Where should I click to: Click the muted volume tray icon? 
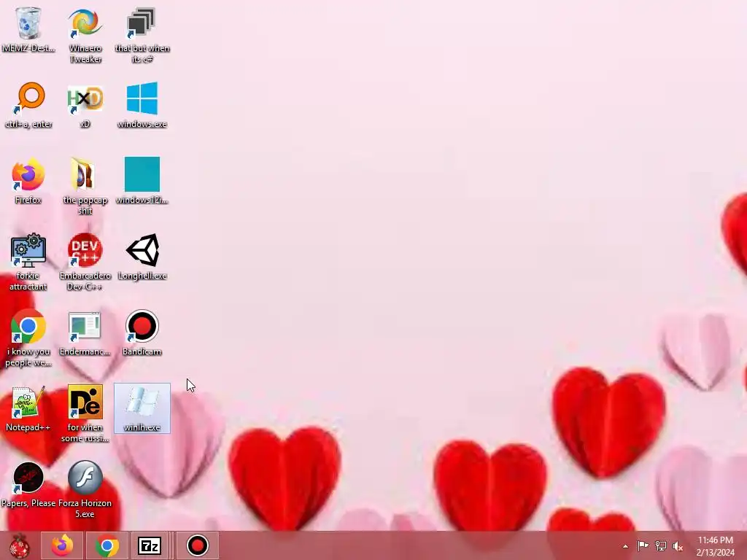[x=678, y=546]
